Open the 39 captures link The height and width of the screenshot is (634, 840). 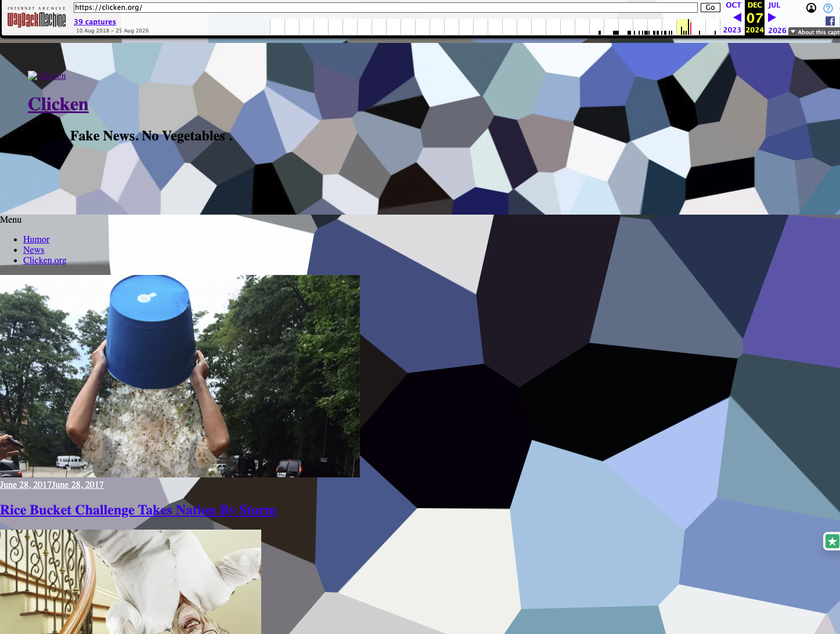click(x=95, y=22)
